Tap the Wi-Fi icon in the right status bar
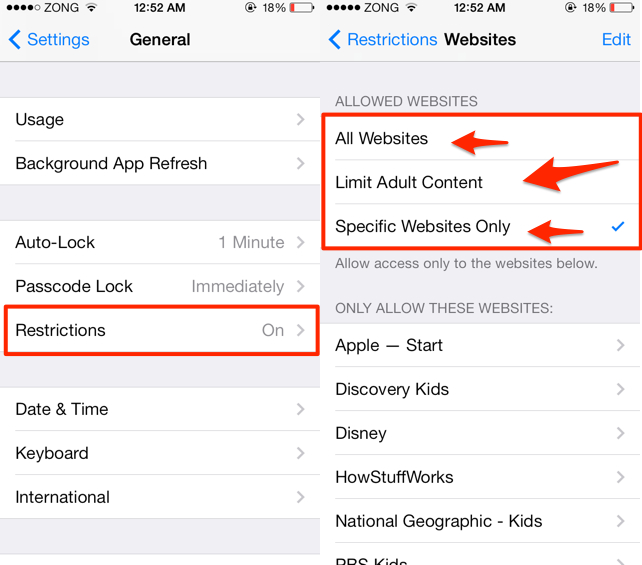Screen dimensions: 642x565 pyautogui.click(x=411, y=7)
